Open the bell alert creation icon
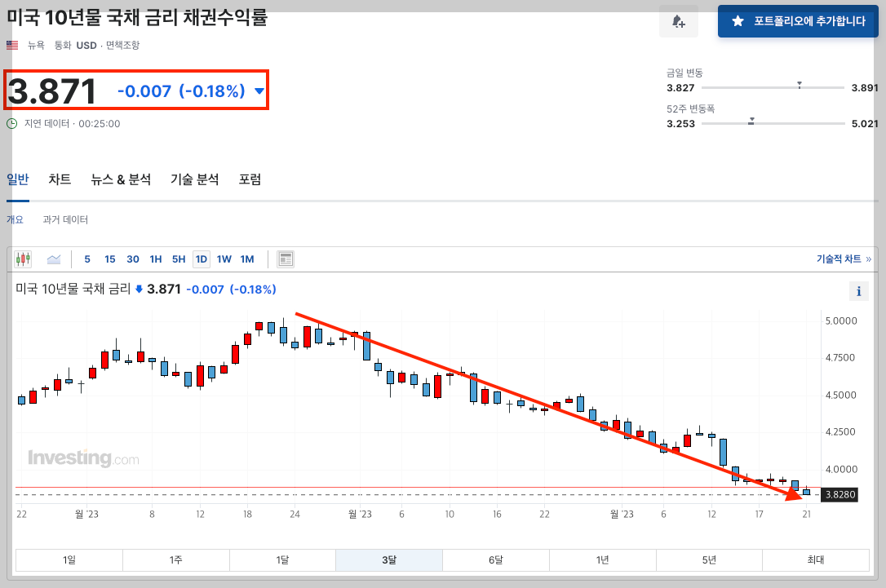Image resolution: width=886 pixels, height=588 pixels. [x=679, y=21]
